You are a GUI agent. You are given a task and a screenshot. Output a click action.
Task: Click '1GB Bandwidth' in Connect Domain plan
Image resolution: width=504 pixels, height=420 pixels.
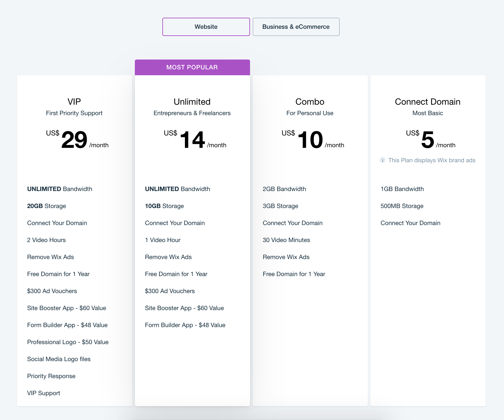point(402,189)
